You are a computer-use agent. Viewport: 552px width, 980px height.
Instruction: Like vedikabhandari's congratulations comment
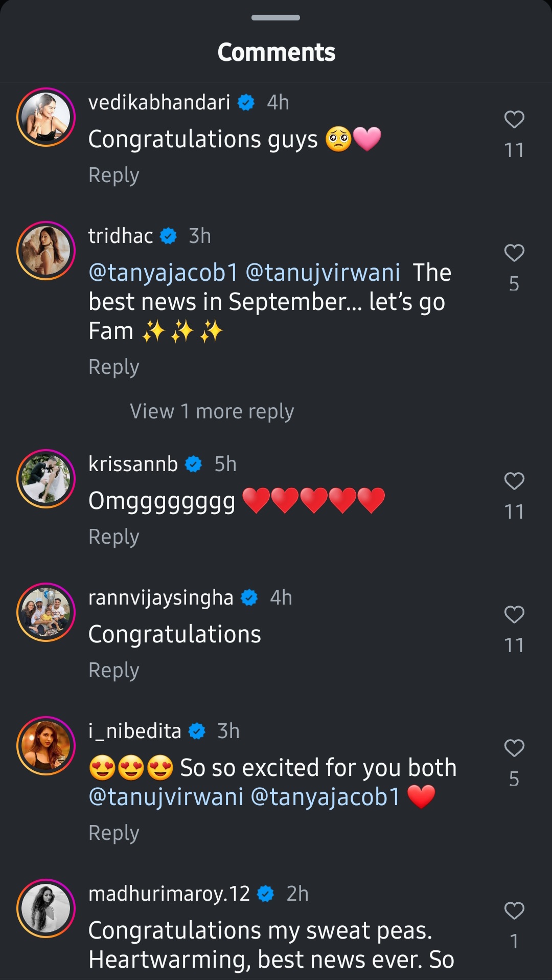pos(514,119)
